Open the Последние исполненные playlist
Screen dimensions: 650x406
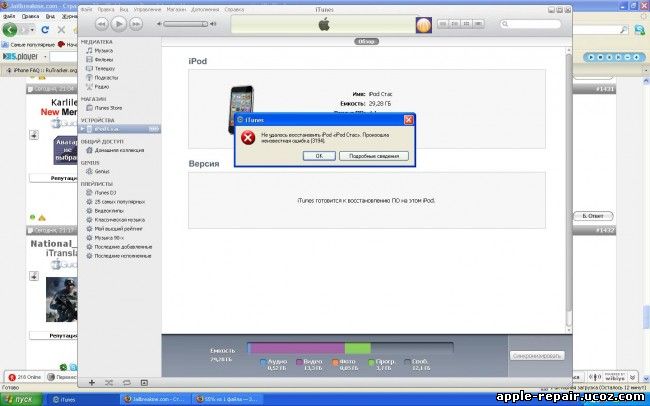click(119, 256)
